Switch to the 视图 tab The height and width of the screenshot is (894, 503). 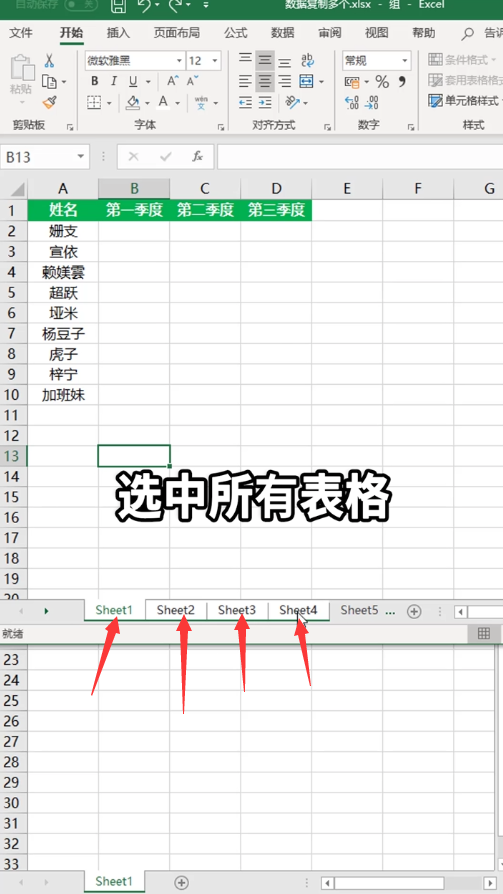point(376,33)
